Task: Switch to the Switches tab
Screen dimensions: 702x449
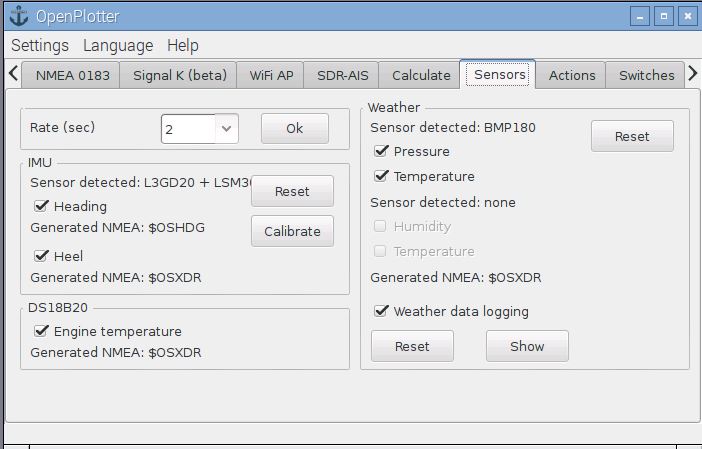Action: pyautogui.click(x=646, y=75)
